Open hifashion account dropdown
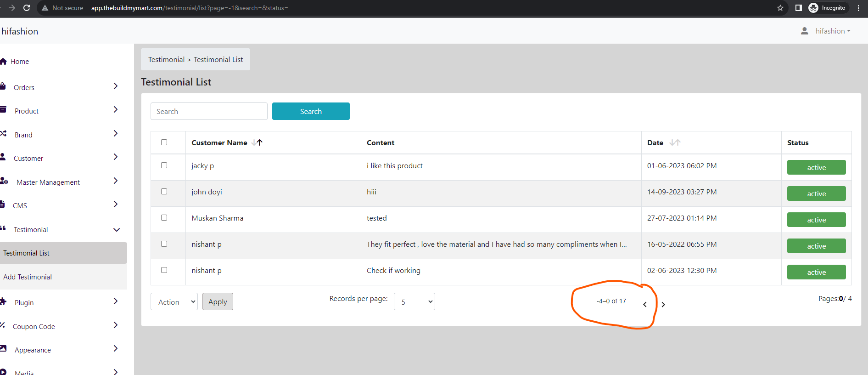This screenshot has width=868, height=375. [x=833, y=31]
